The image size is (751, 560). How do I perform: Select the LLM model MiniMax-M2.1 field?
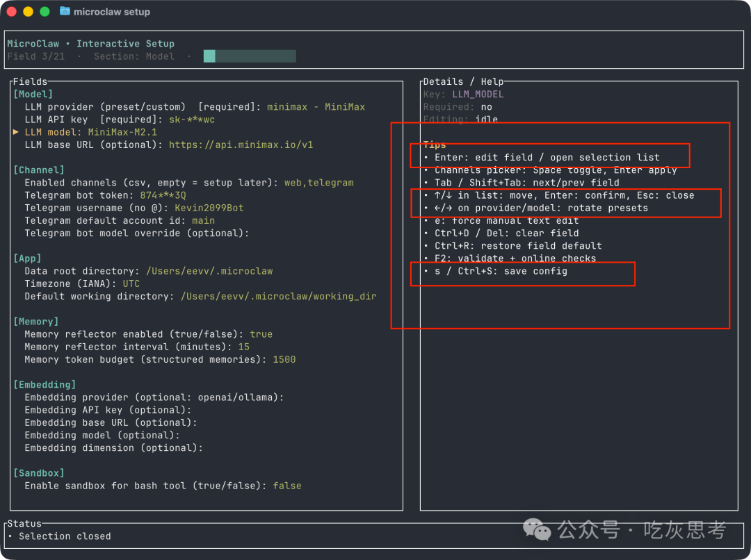(x=91, y=132)
